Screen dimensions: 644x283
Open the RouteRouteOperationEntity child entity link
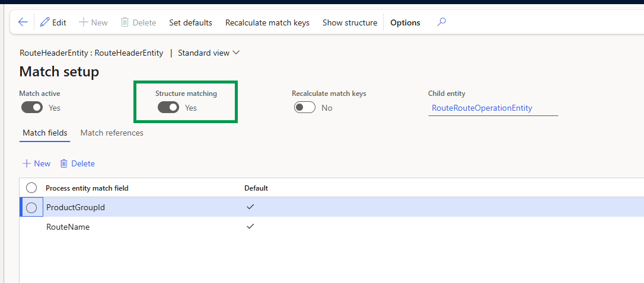[x=482, y=108]
